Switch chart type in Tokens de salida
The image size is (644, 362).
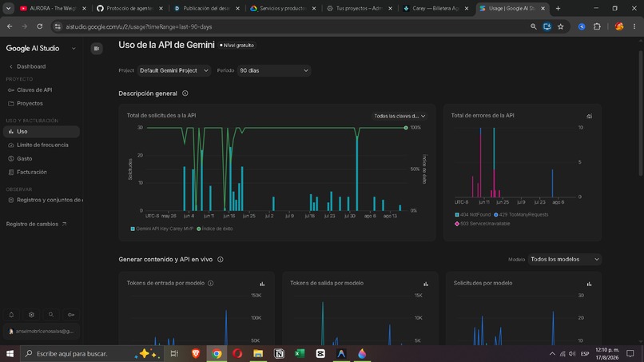[426, 284]
